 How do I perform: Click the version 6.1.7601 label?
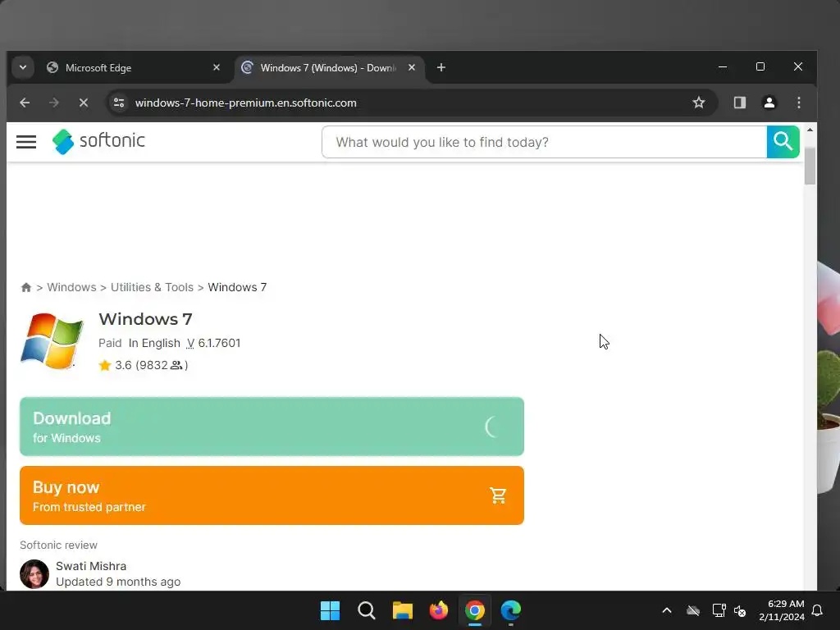[x=213, y=343]
